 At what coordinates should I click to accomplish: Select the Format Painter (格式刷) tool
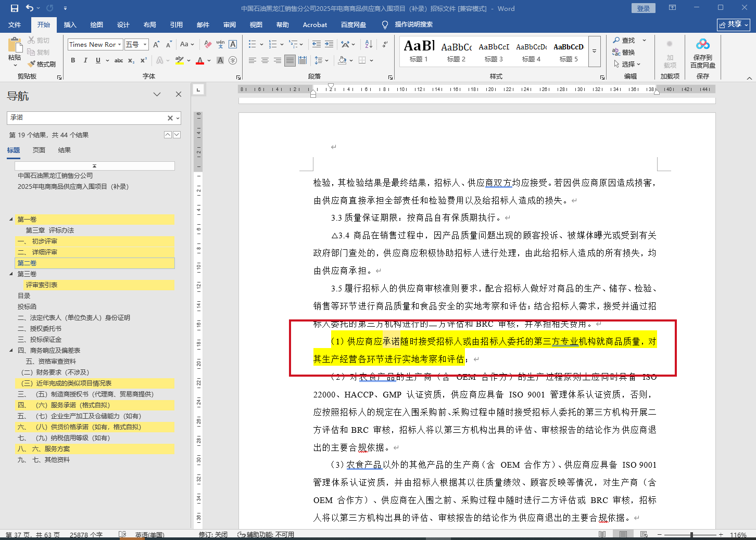click(42, 64)
